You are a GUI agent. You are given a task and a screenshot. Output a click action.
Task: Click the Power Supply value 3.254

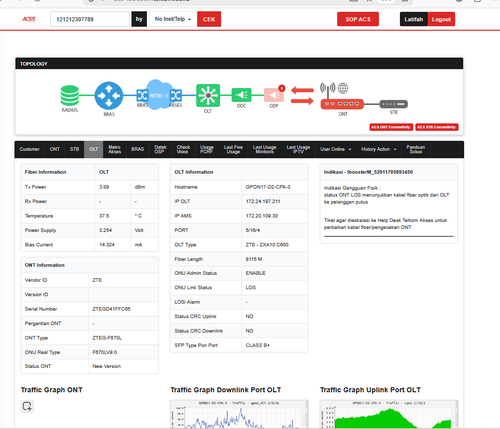coord(105,230)
